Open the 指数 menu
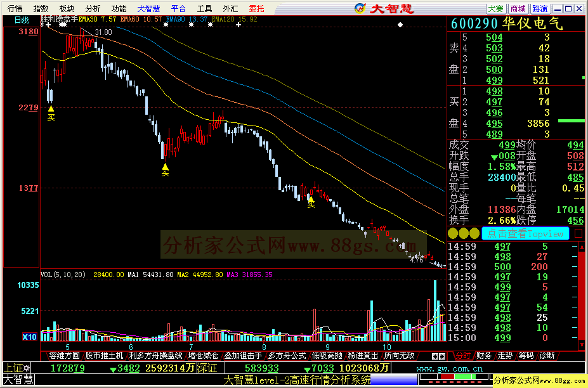This screenshot has height=388, width=588. point(41,8)
